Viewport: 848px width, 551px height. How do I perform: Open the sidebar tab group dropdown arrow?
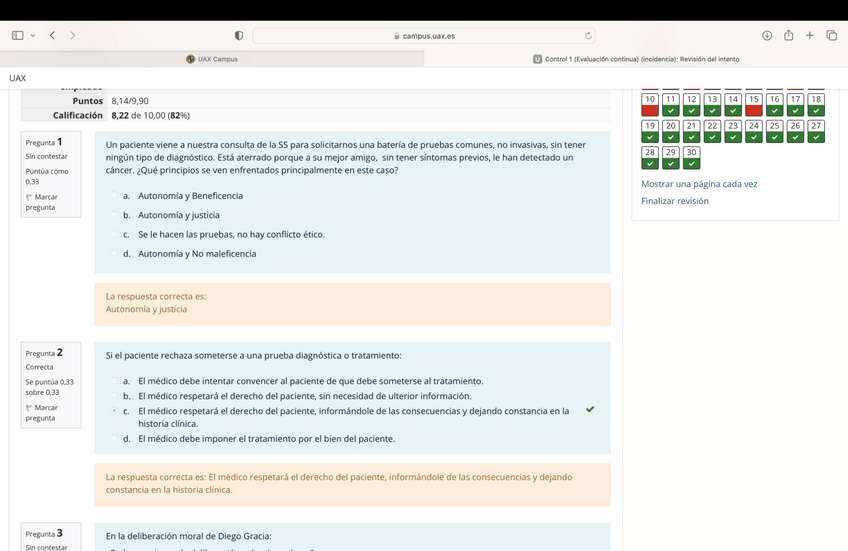tap(33, 36)
